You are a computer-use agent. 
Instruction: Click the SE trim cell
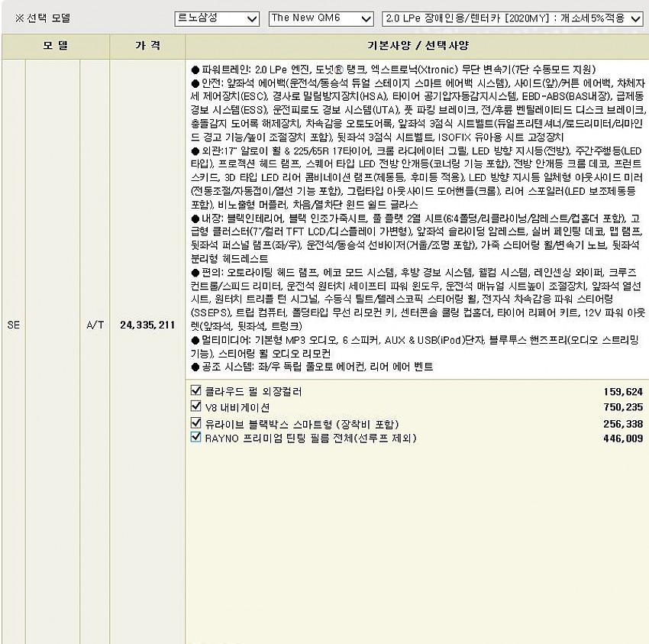(x=14, y=325)
